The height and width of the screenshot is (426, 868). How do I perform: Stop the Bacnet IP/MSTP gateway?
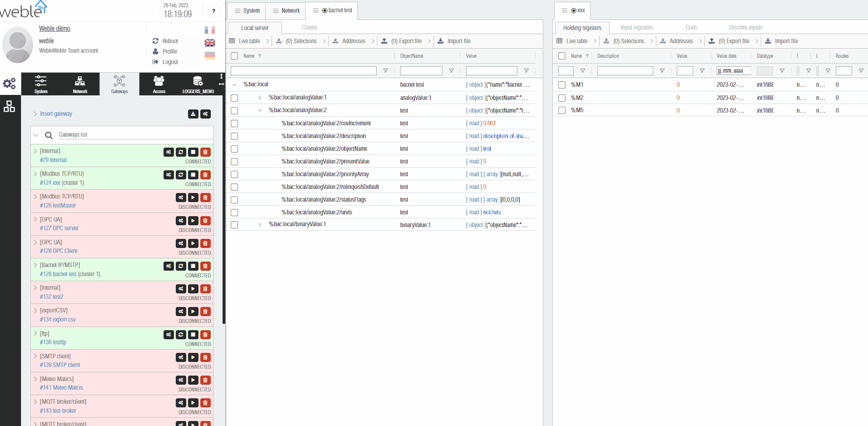[x=193, y=266]
